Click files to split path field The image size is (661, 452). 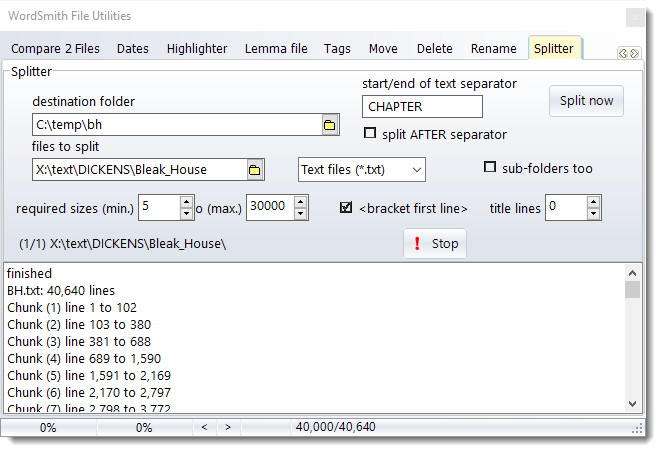140,170
